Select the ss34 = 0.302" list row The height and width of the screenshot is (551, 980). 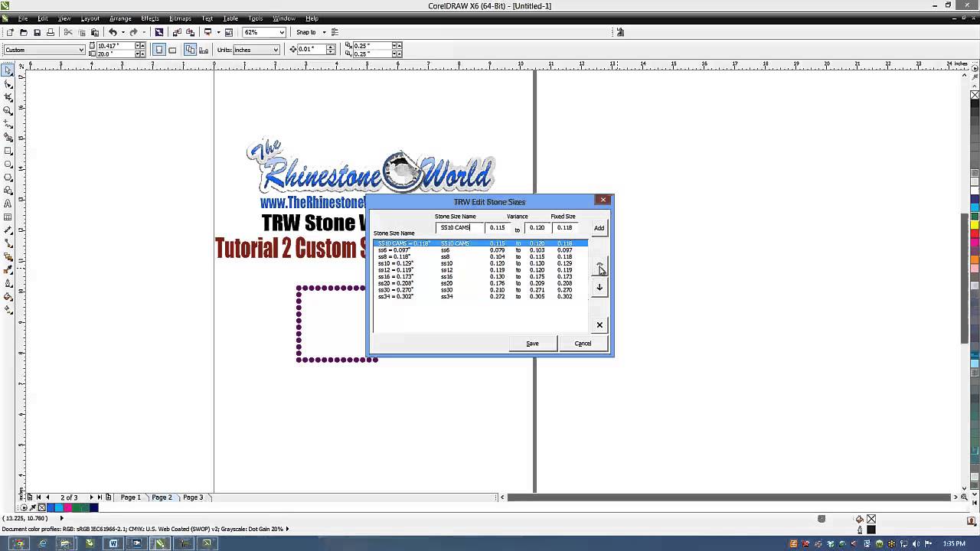(480, 296)
